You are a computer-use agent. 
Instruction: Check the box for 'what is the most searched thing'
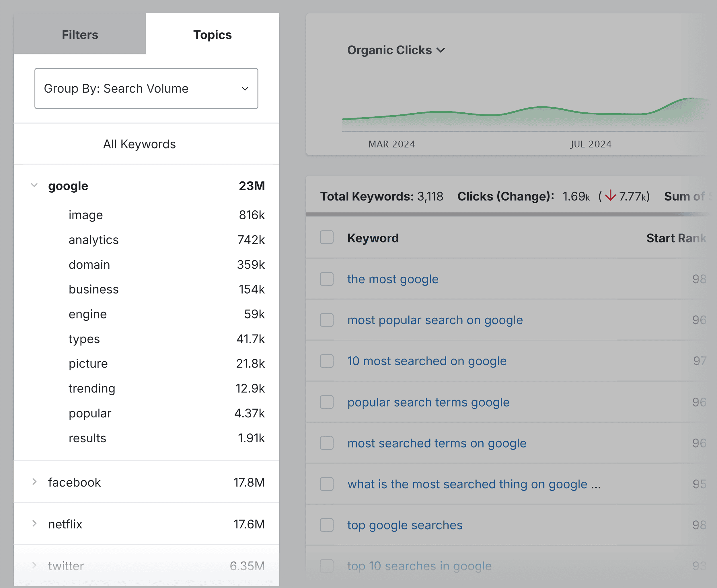tap(327, 484)
